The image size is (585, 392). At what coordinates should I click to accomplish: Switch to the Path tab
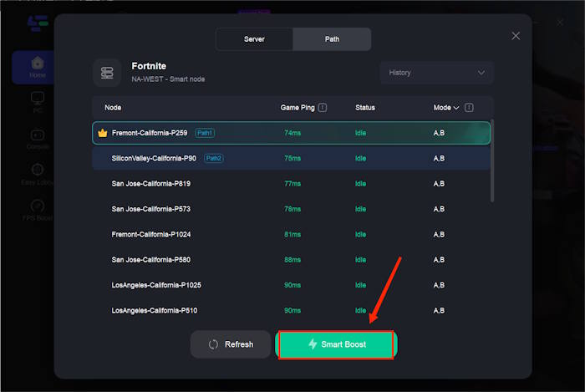tap(332, 39)
